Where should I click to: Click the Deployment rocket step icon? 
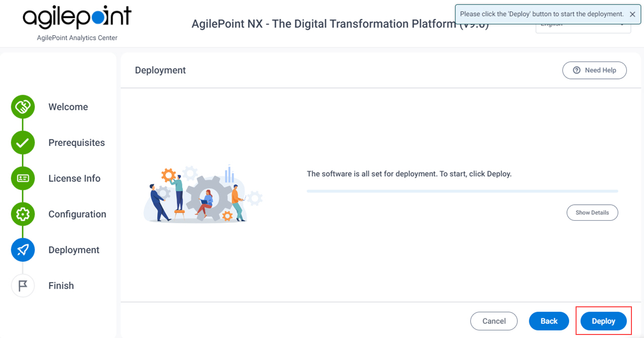pyautogui.click(x=23, y=250)
